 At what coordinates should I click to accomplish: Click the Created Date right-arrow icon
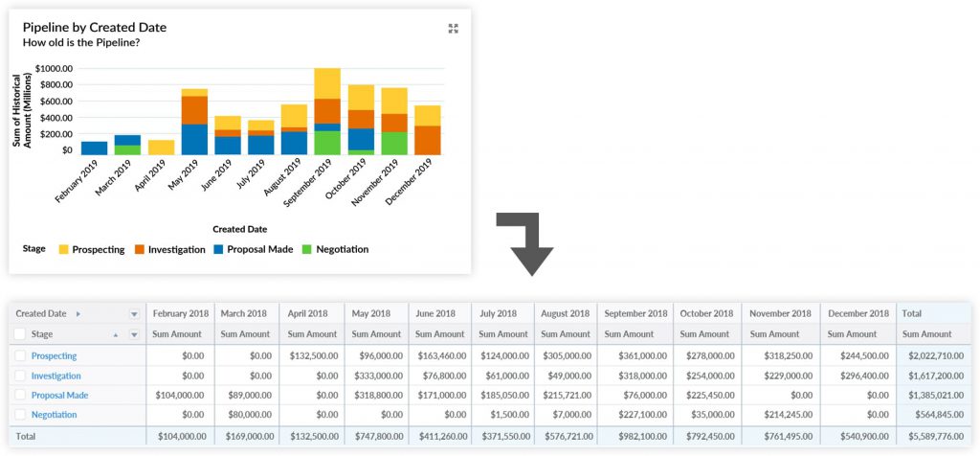point(78,313)
